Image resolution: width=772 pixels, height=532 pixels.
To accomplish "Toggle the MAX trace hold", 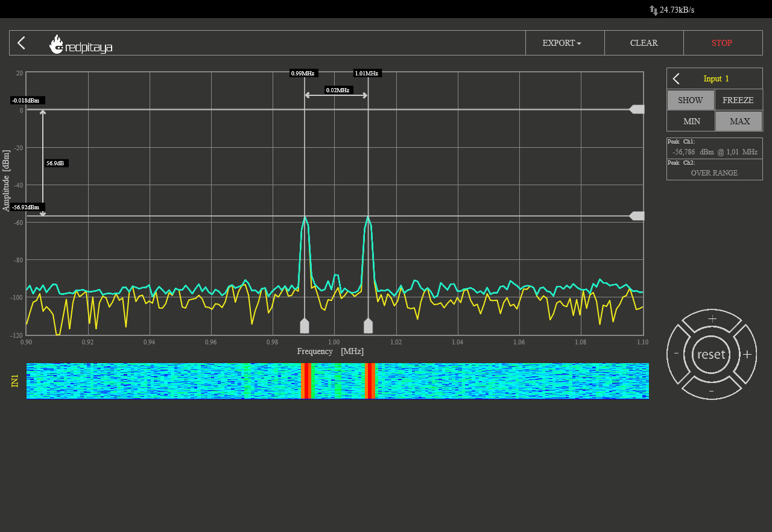I will click(739, 121).
